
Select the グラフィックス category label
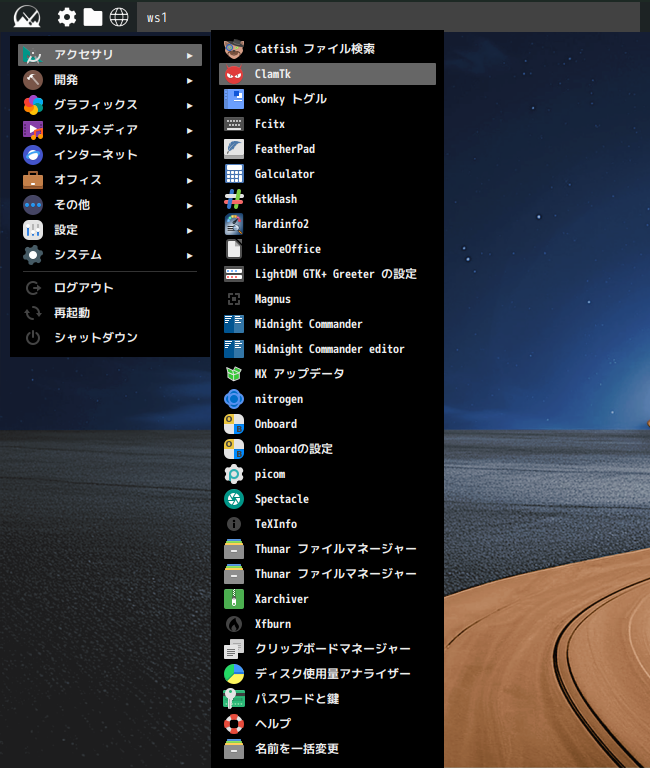coord(96,105)
